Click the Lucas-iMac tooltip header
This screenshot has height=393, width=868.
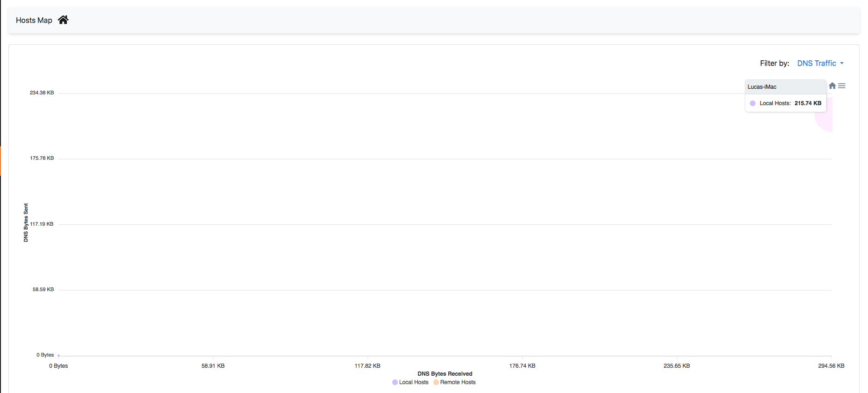tap(785, 87)
